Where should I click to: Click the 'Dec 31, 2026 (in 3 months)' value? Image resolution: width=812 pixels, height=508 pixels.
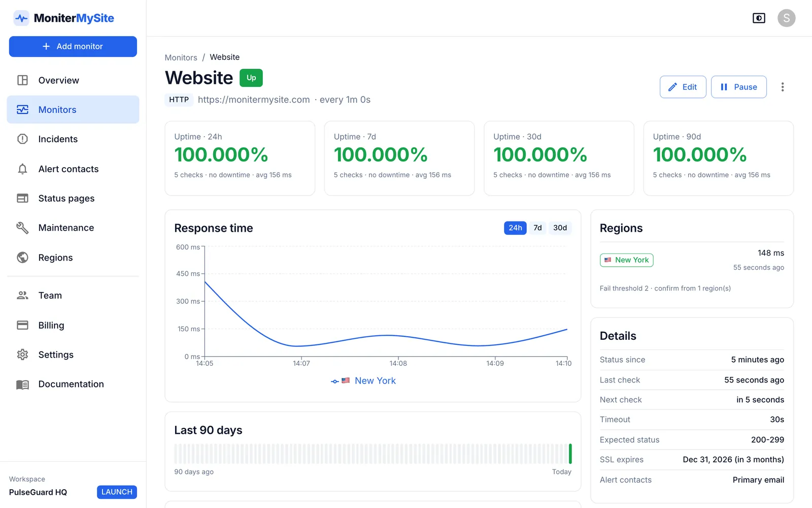(x=733, y=460)
